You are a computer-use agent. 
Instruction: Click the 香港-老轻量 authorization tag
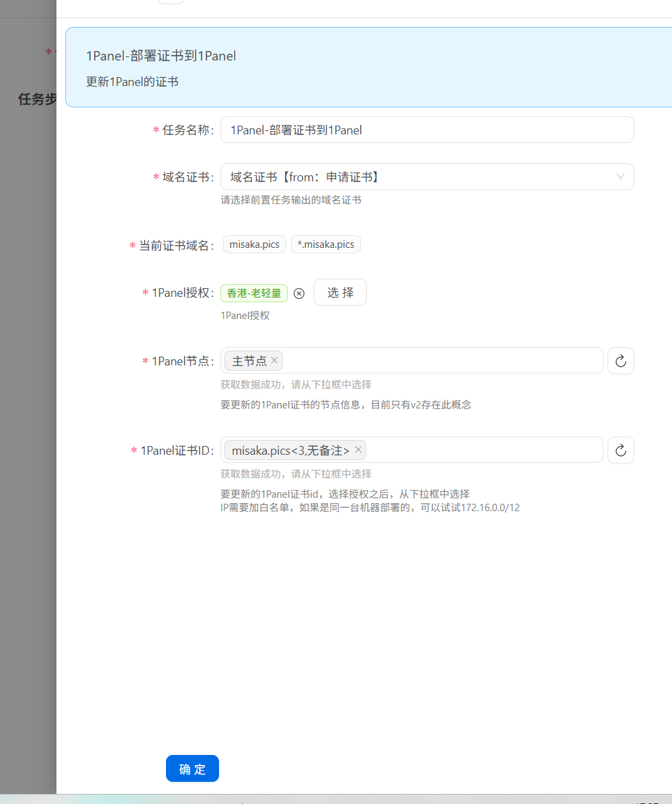[254, 294]
